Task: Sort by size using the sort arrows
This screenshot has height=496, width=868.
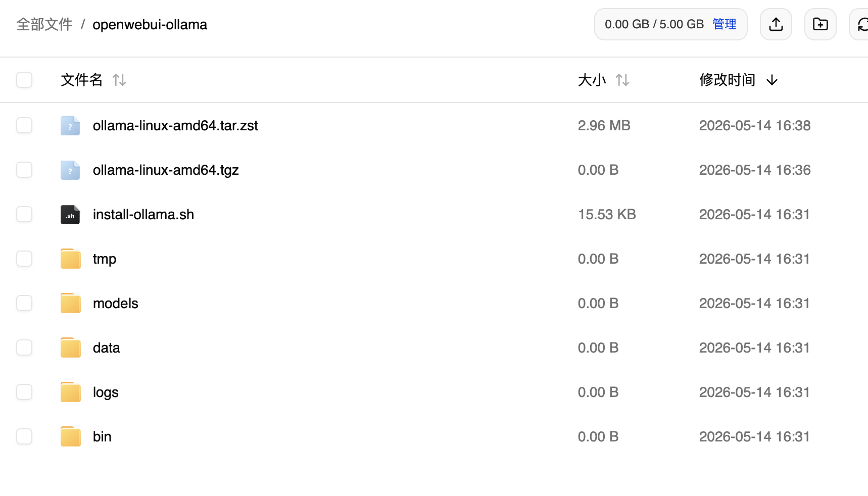Action: pyautogui.click(x=622, y=80)
